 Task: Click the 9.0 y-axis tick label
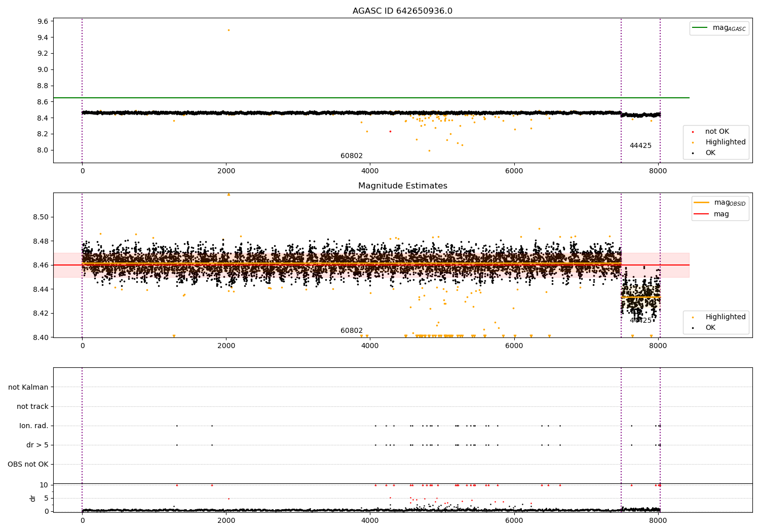[x=43, y=69]
